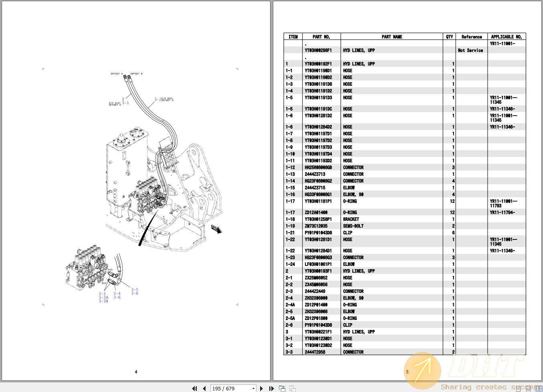Select part number YT03H00192F1
The width and height of the screenshot is (543, 392).
click(x=318, y=64)
